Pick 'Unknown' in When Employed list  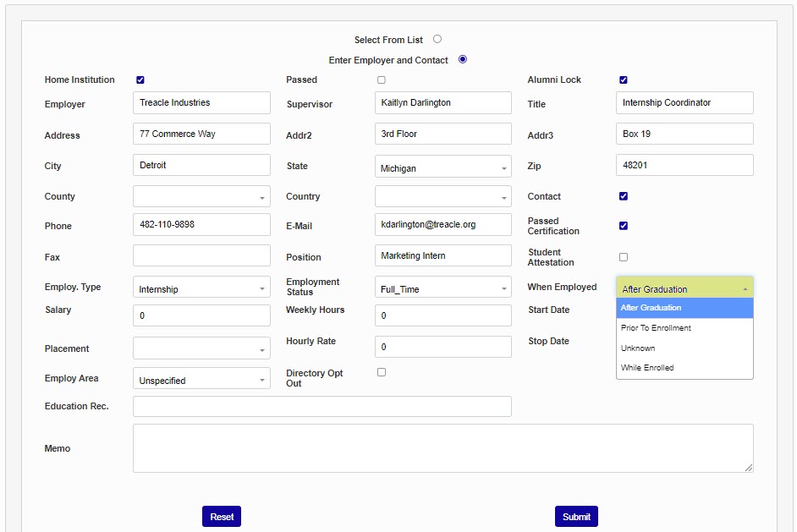pos(638,348)
